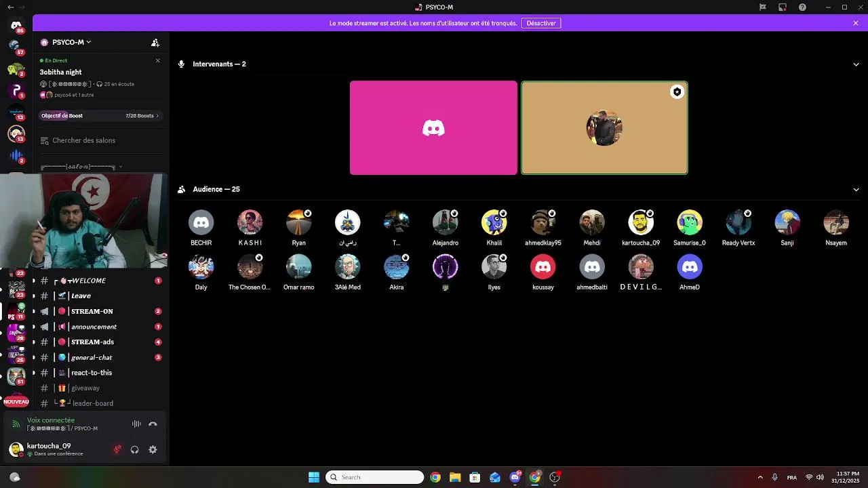Click audience member Samurise_0 avatar

689,222
